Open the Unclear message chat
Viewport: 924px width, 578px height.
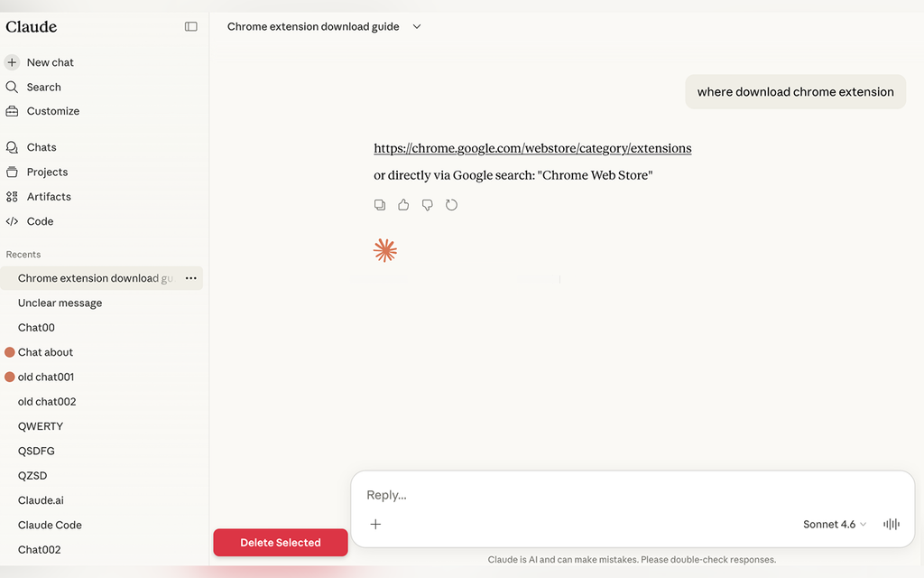point(60,303)
